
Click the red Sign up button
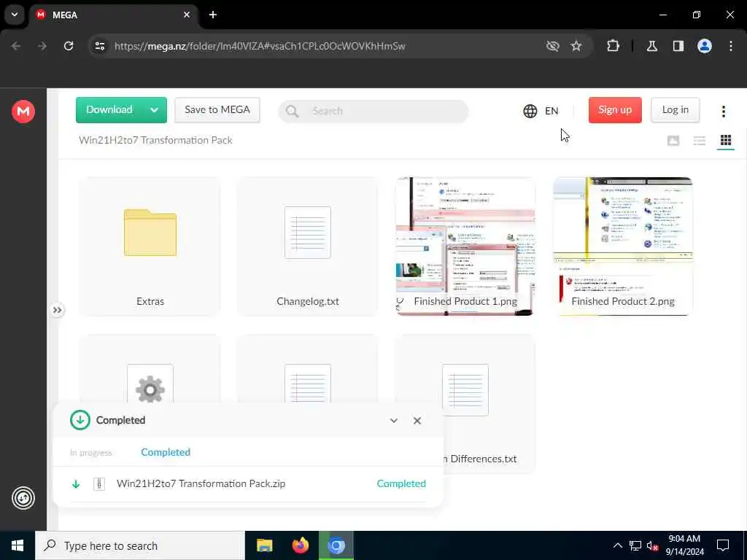[x=615, y=110]
